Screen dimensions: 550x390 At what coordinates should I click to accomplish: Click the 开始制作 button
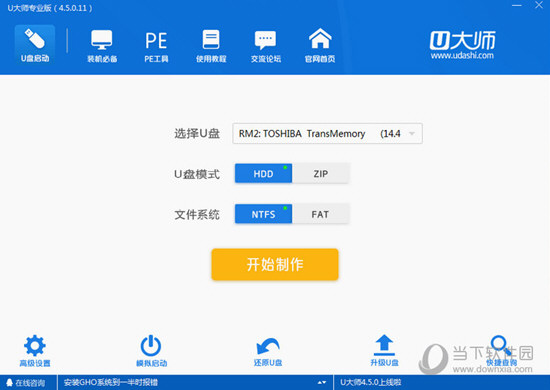[275, 264]
